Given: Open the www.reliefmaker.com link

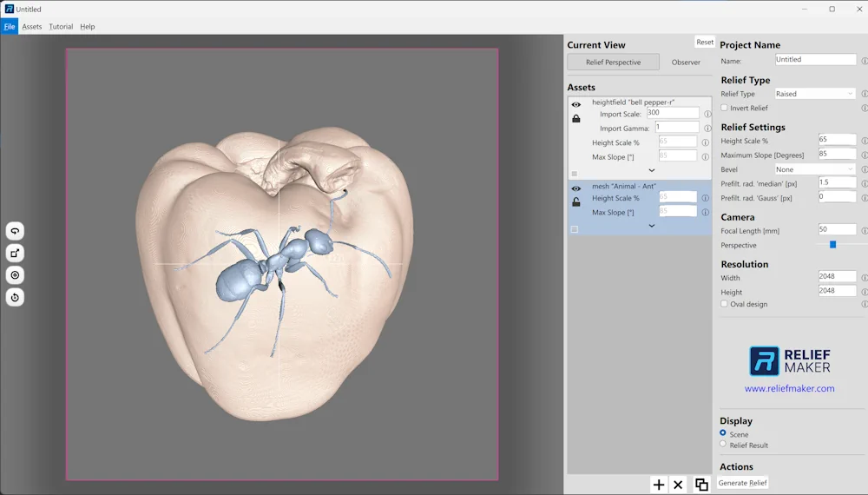Looking at the screenshot, I should click(x=789, y=389).
